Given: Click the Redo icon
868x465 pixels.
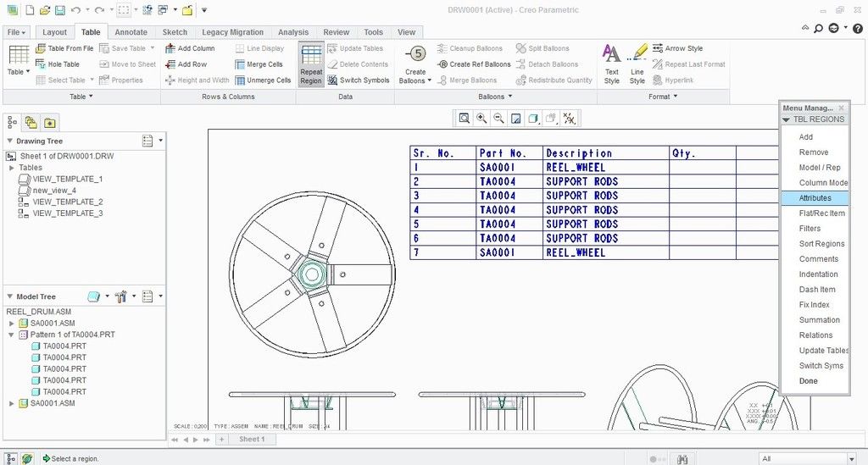Looking at the screenshot, I should pyautogui.click(x=100, y=10).
